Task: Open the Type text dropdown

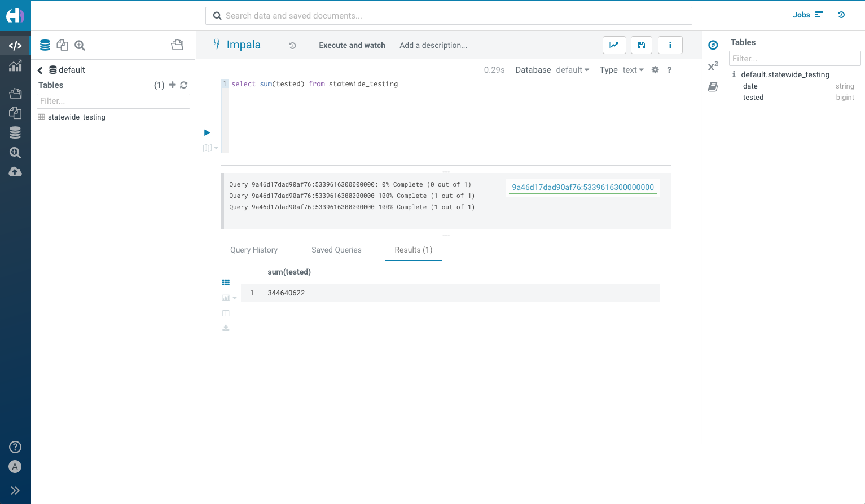Action: (633, 69)
